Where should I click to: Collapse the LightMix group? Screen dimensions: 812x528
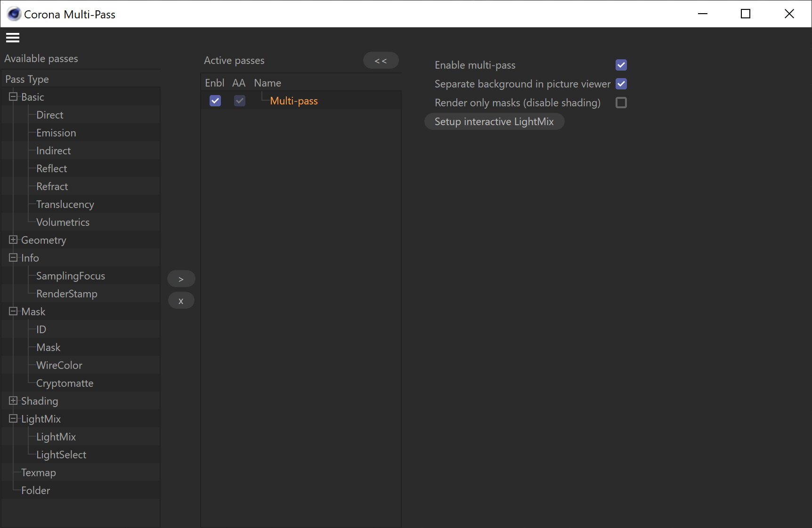13,419
